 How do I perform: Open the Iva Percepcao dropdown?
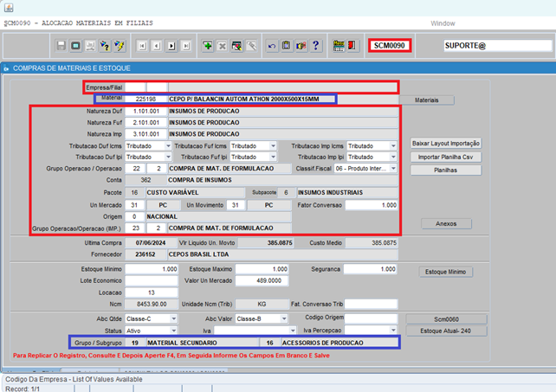pyautogui.click(x=393, y=331)
